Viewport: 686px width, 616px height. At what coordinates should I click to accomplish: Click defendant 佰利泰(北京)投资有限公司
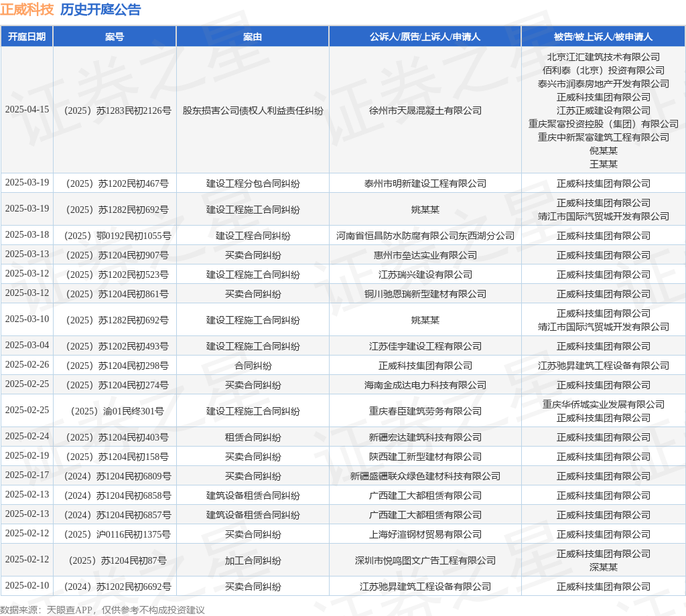coord(604,70)
